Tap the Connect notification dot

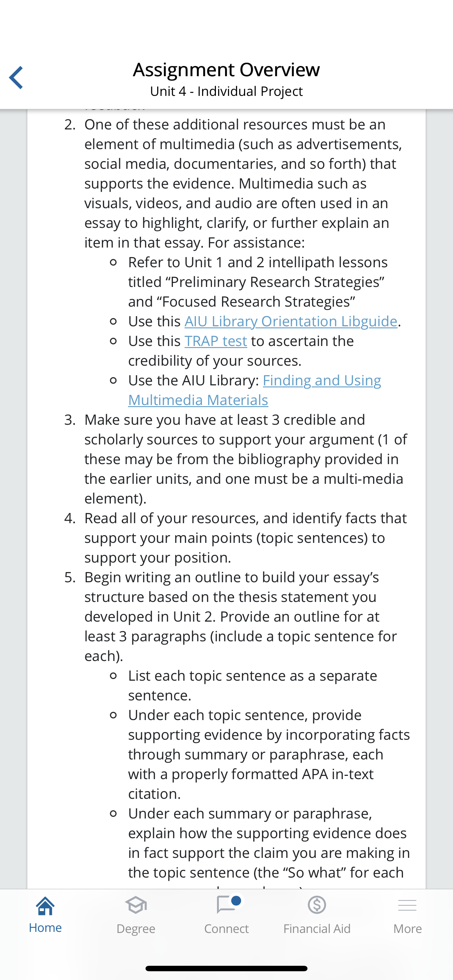(236, 901)
